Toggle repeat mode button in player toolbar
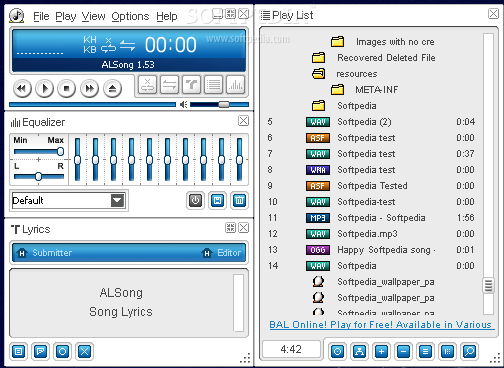The height and width of the screenshot is (368, 504). [x=169, y=85]
